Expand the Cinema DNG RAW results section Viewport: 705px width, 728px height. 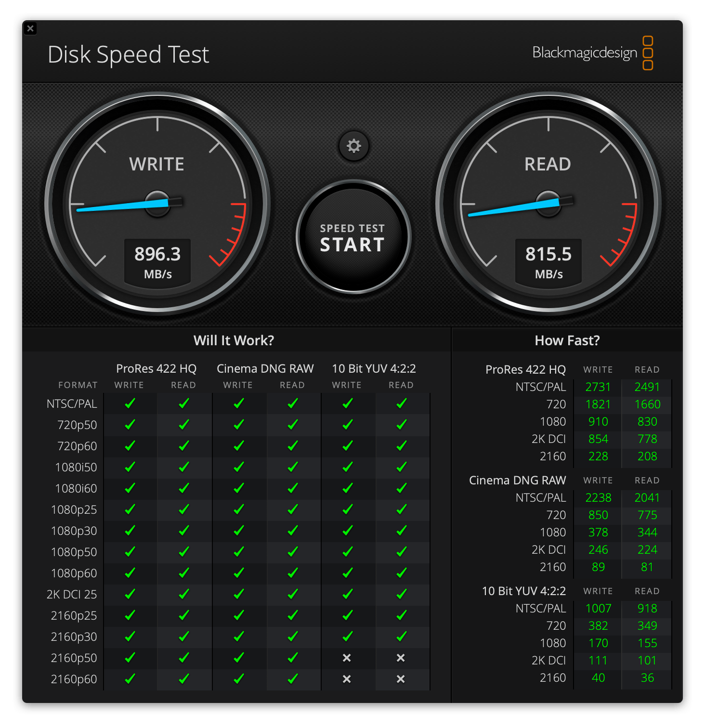coord(517,480)
